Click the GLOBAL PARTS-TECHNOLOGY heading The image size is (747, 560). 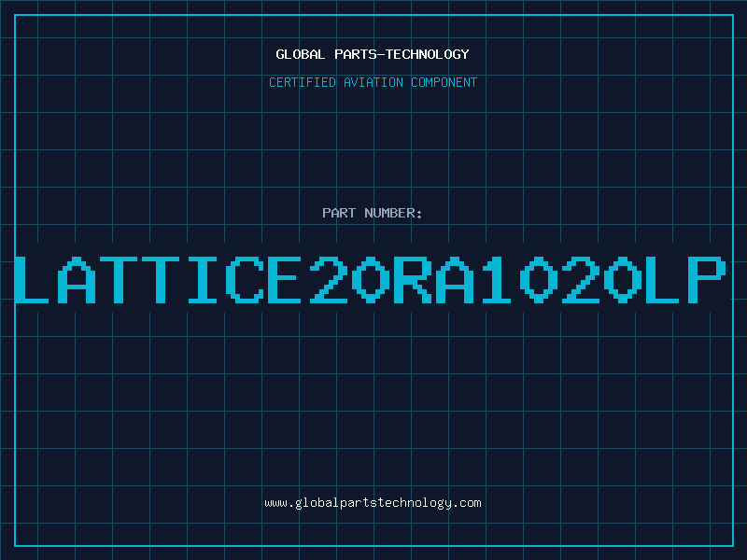373,54
